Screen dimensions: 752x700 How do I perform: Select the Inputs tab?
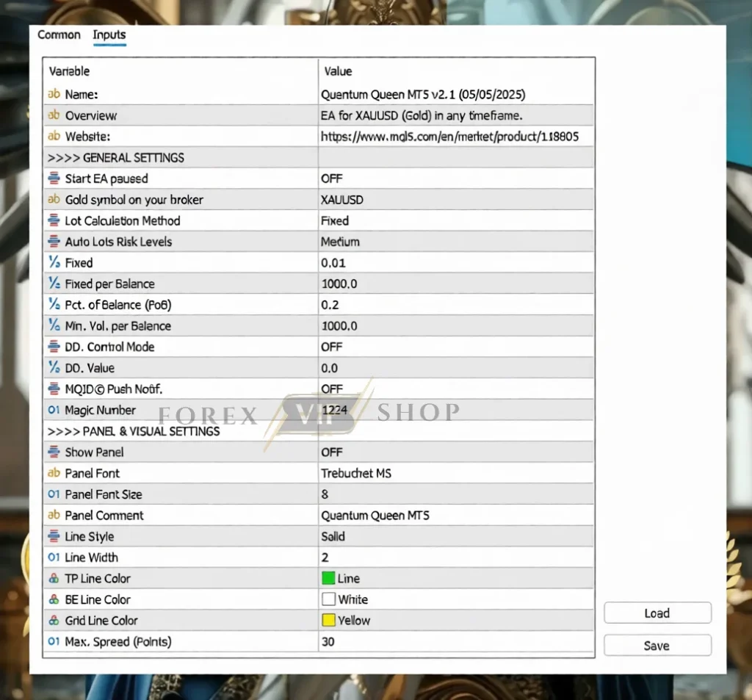click(109, 35)
